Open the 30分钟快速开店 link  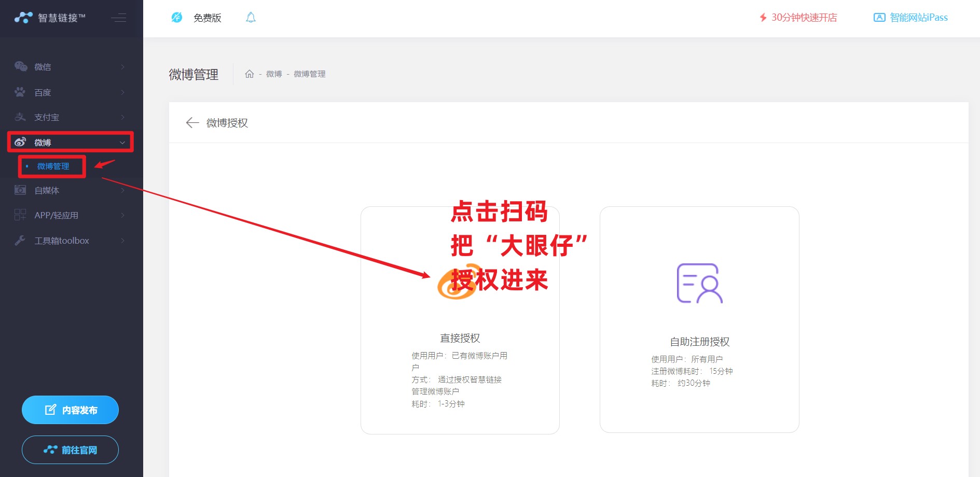coord(804,18)
